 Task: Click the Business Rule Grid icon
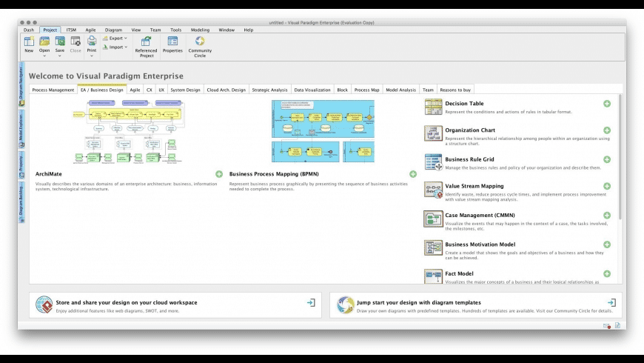pyautogui.click(x=433, y=162)
